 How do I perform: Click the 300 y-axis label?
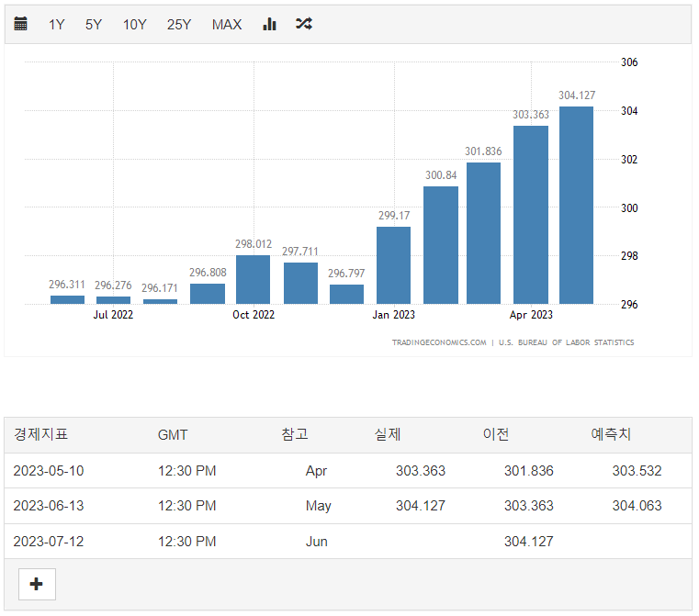coord(629,208)
